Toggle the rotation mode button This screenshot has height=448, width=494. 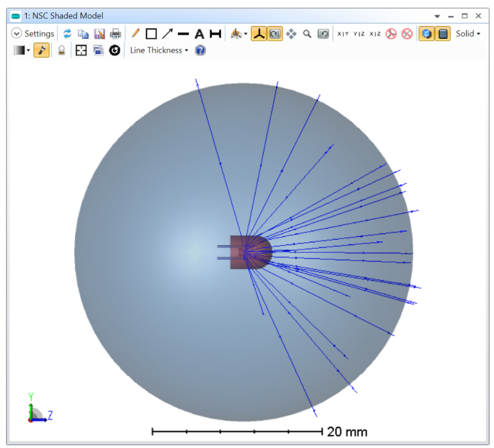pyautogui.click(x=275, y=33)
